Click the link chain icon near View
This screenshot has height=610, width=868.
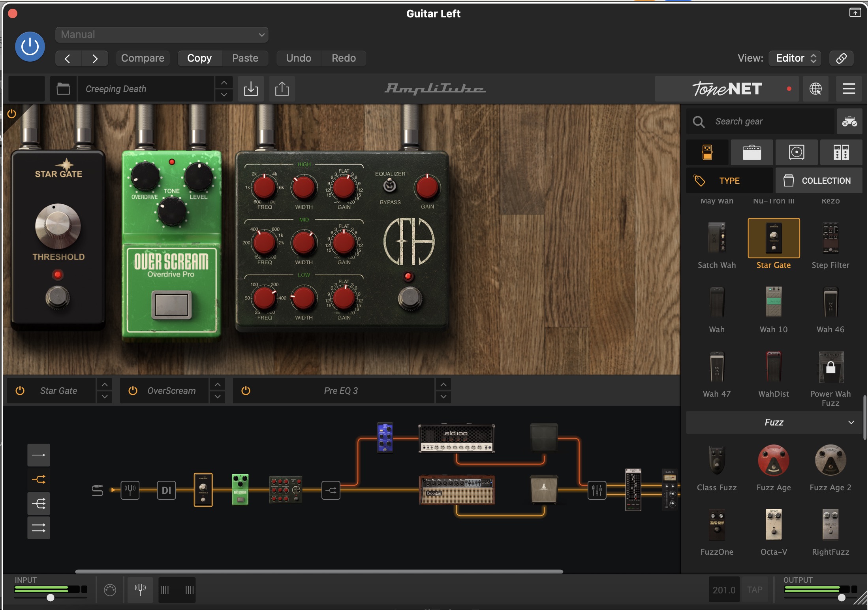point(841,58)
